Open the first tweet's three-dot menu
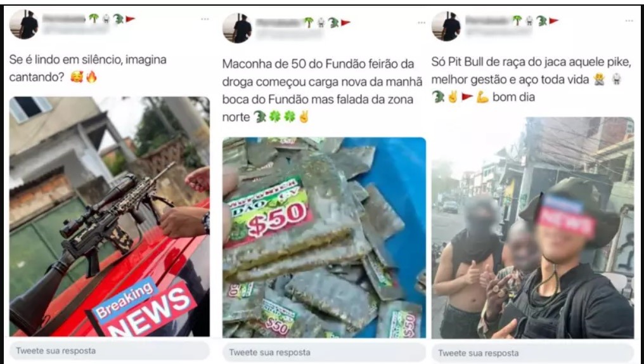The height and width of the screenshot is (364, 644). [205, 19]
